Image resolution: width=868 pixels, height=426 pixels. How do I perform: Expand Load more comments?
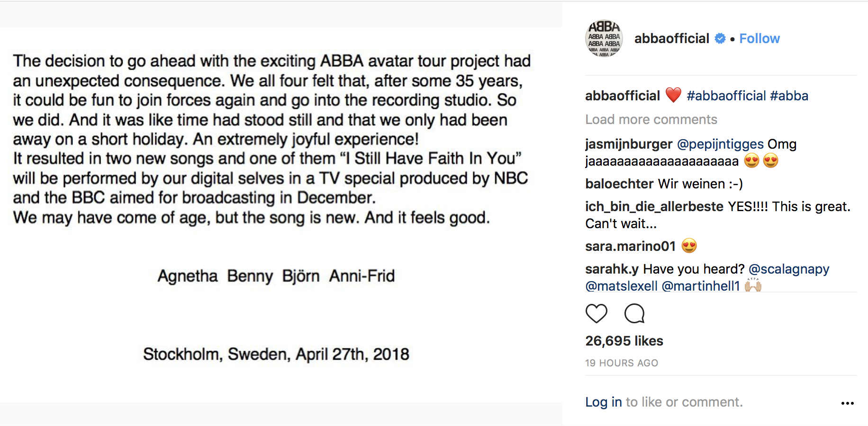(x=651, y=120)
